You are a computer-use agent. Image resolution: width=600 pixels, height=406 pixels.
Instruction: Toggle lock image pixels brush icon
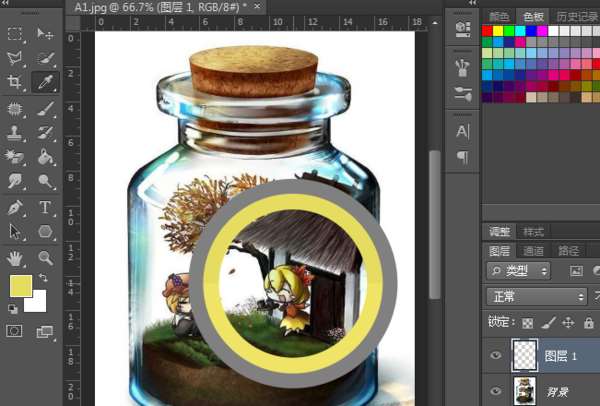[x=548, y=323]
